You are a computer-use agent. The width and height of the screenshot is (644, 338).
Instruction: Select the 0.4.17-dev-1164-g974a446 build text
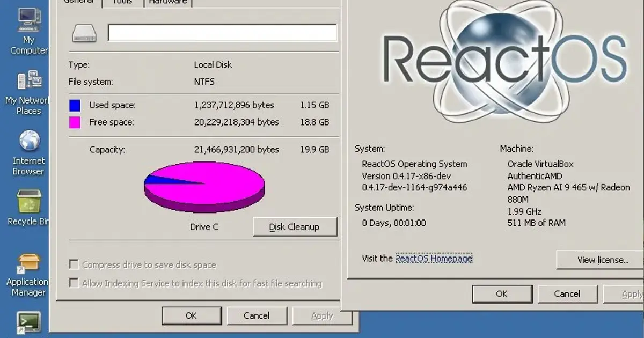point(415,188)
